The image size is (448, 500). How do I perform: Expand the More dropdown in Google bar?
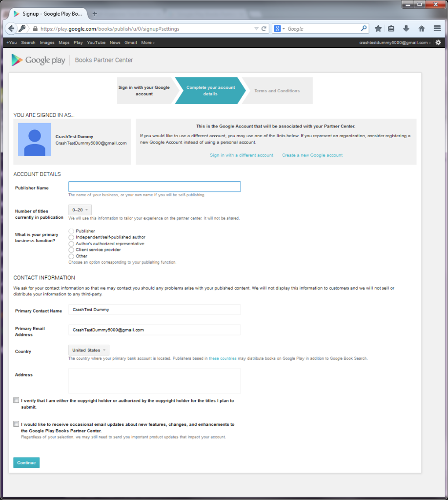click(x=148, y=43)
